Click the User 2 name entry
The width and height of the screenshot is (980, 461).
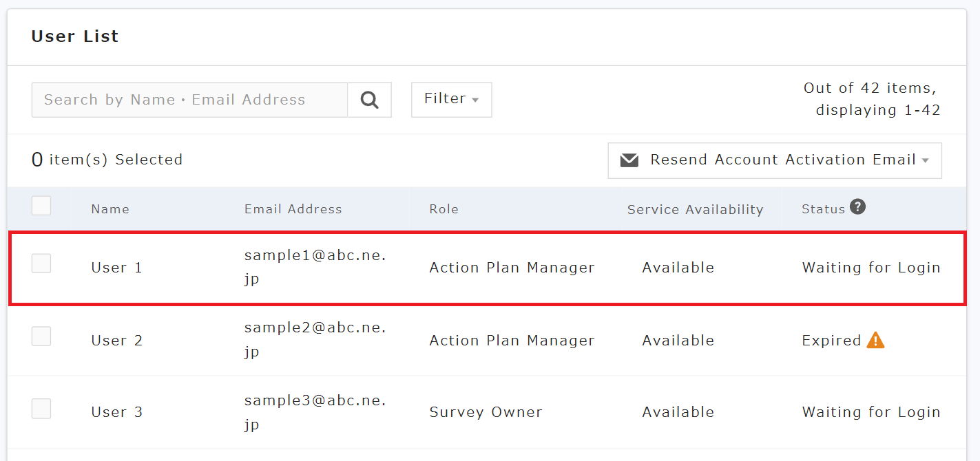(116, 341)
